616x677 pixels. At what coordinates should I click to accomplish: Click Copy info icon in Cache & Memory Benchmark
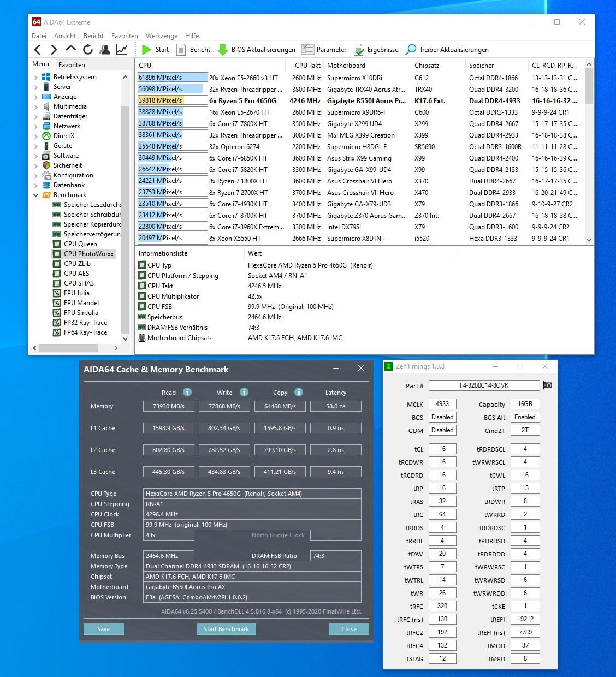coord(299,392)
